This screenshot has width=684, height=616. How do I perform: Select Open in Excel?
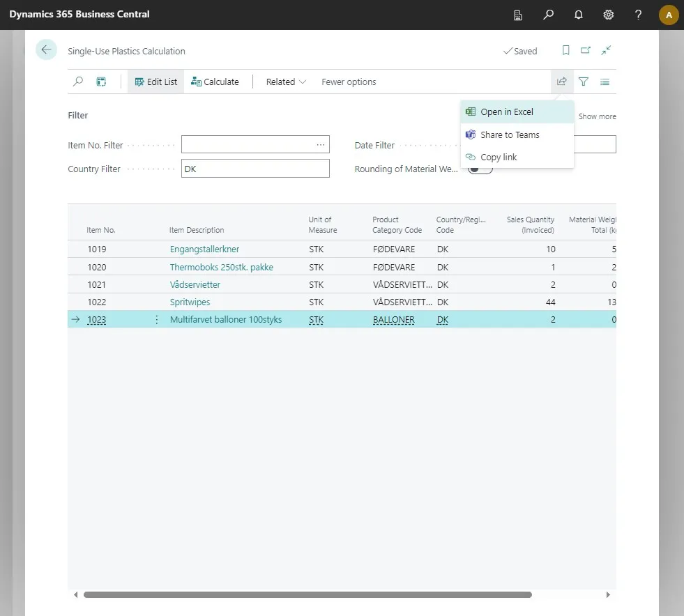517,112
